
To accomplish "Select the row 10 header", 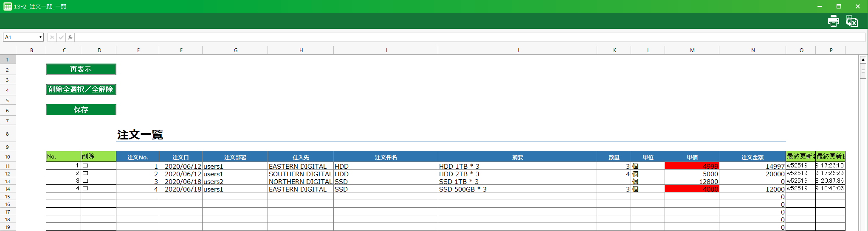I will pos(8,157).
